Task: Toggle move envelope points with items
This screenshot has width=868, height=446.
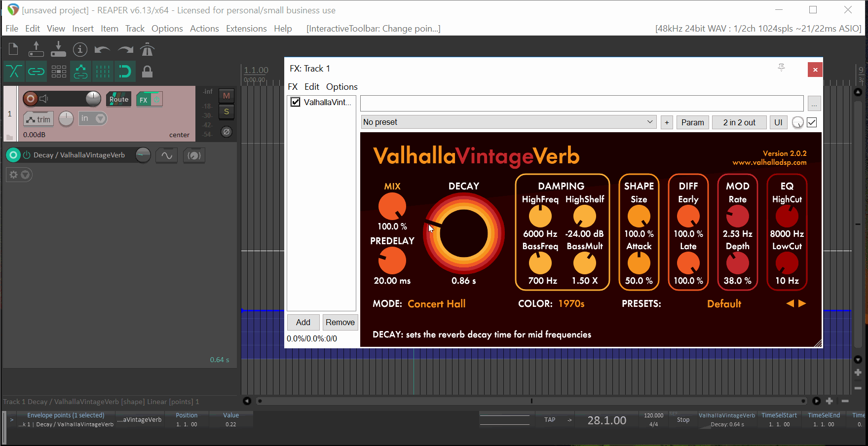Action: click(80, 72)
